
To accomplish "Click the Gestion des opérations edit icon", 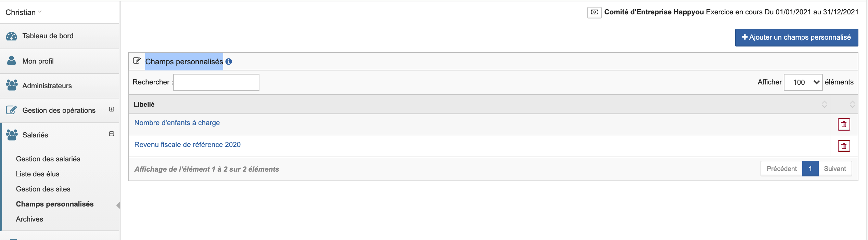I will click(x=11, y=110).
